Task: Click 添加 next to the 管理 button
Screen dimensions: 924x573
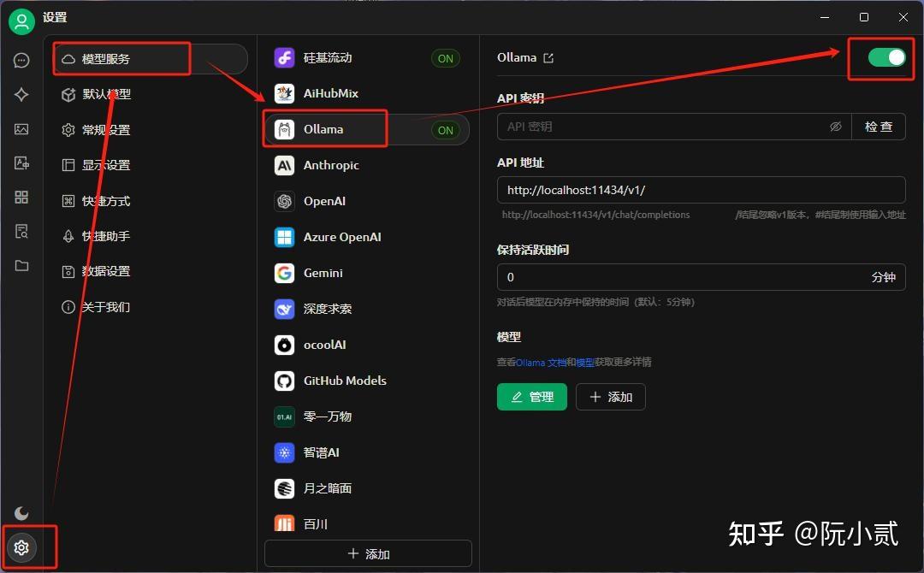Action: coord(611,397)
